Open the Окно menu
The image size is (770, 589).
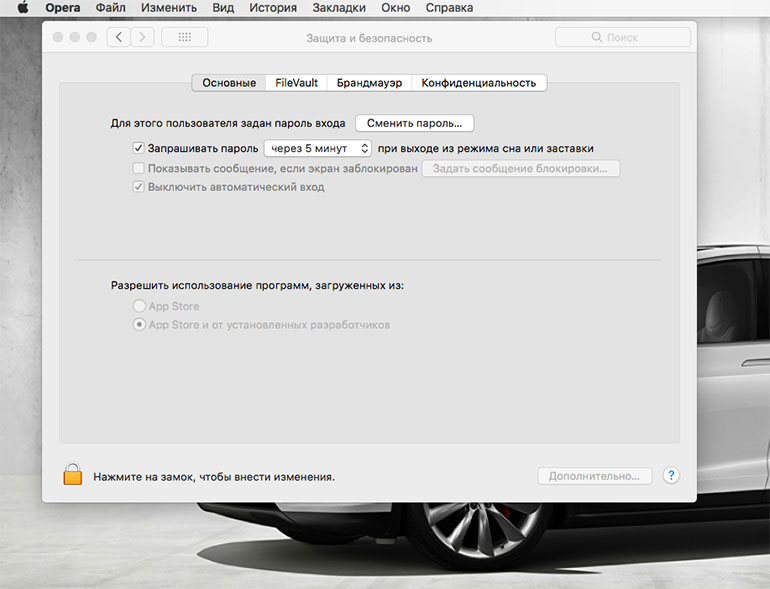pyautogui.click(x=395, y=8)
